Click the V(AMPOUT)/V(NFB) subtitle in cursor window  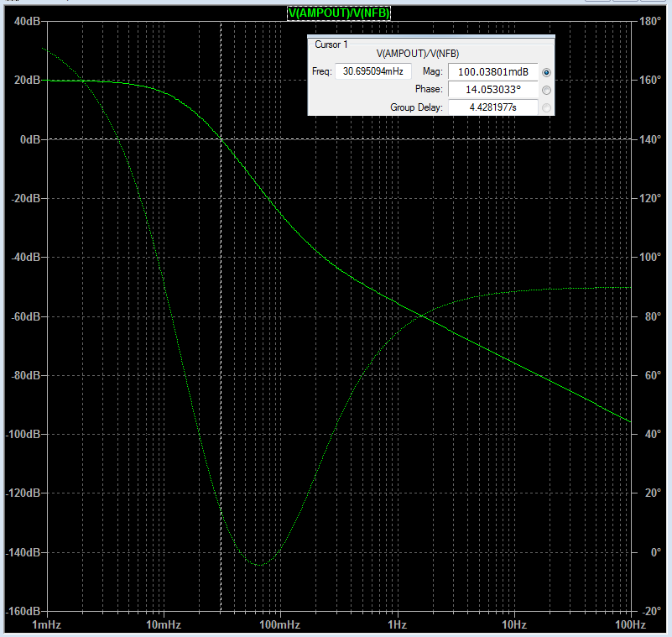click(x=418, y=54)
